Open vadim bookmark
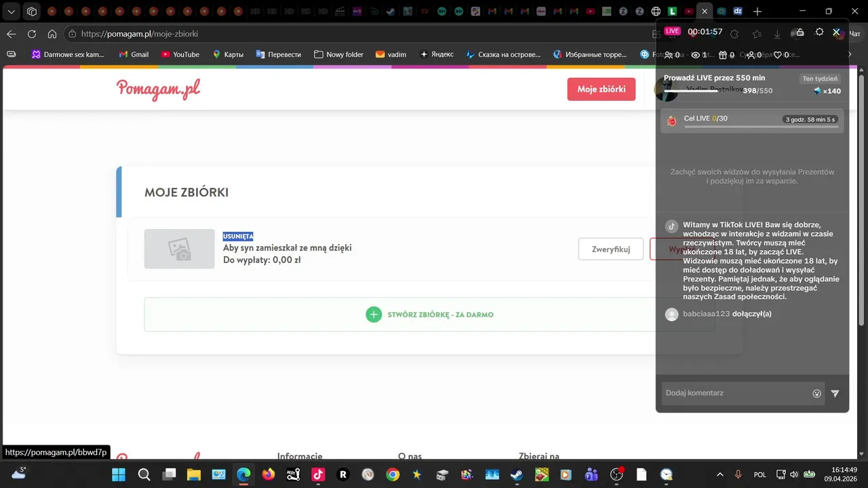This screenshot has width=868, height=488. tap(391, 54)
